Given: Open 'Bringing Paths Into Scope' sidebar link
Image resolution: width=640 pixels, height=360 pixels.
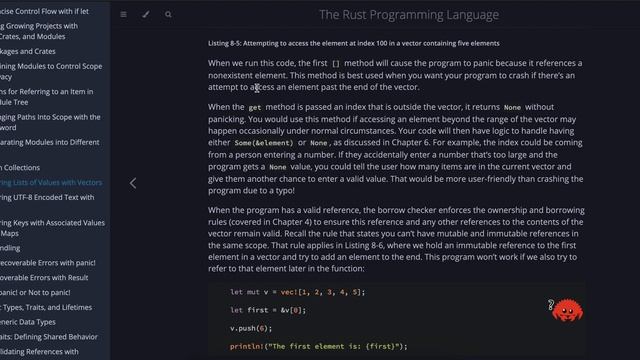Looking at the screenshot, I should click(x=50, y=122).
